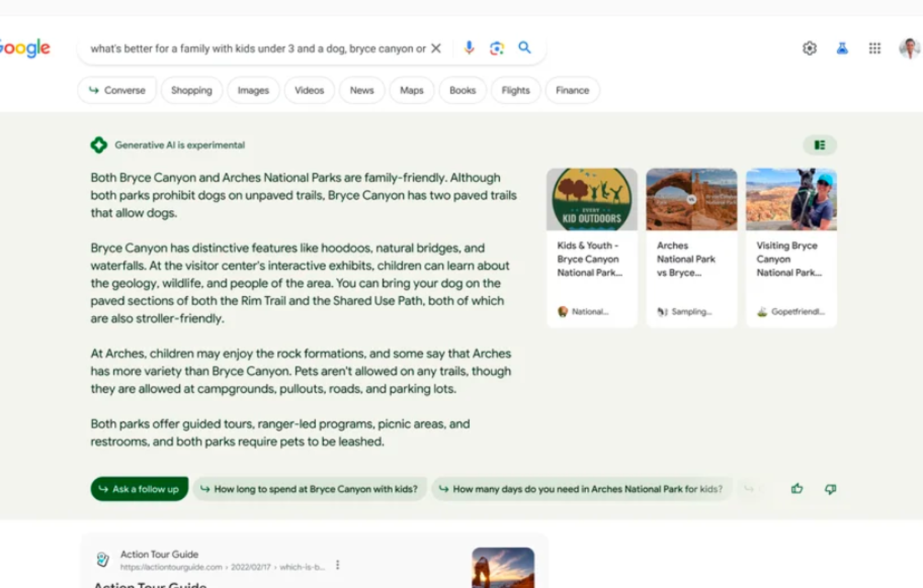Viewport: 923px width, 588px height.
Task: Select the Converse chip
Action: click(117, 90)
